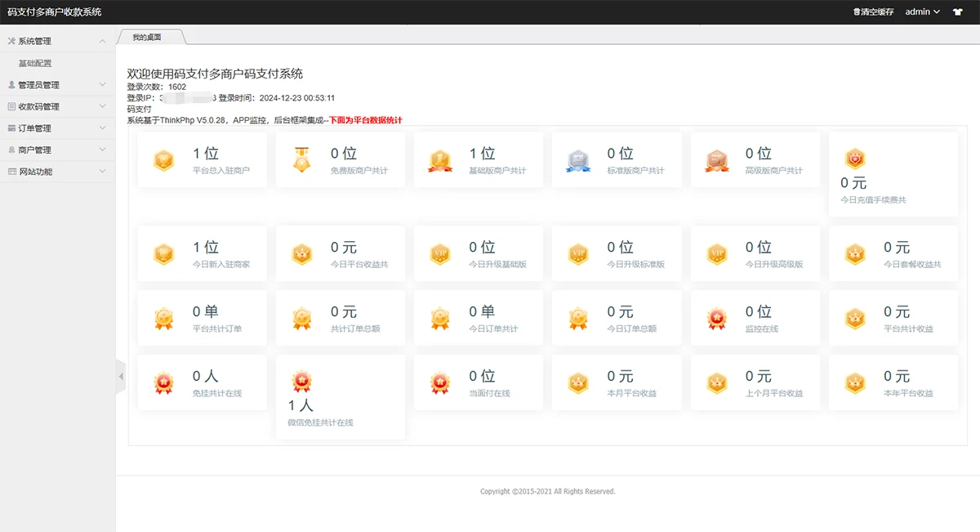Click the 码支付多商户收款系统 title link
Image resolution: width=980 pixels, height=532 pixels.
tap(54, 12)
